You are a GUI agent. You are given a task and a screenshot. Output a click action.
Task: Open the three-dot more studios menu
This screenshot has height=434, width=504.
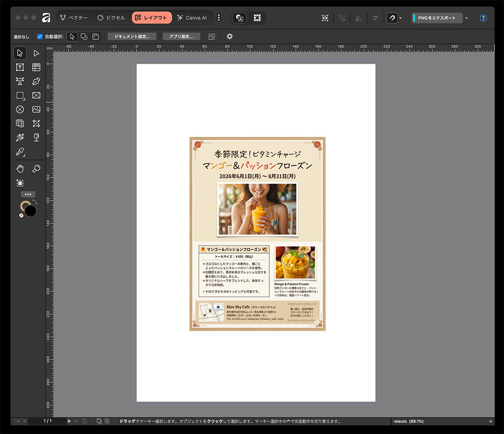click(x=219, y=18)
